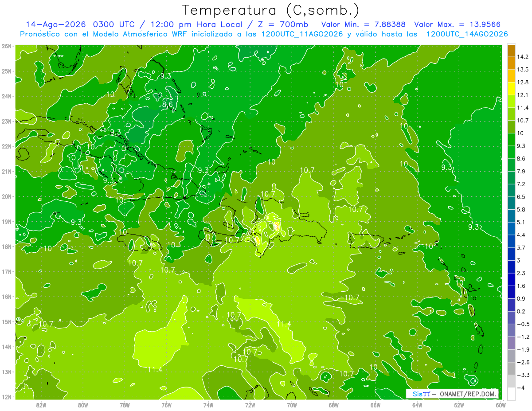Pick the orange colorbar swatch between 13.5 and 14.2
Viewport: 532px width, 411px height.
click(x=511, y=63)
